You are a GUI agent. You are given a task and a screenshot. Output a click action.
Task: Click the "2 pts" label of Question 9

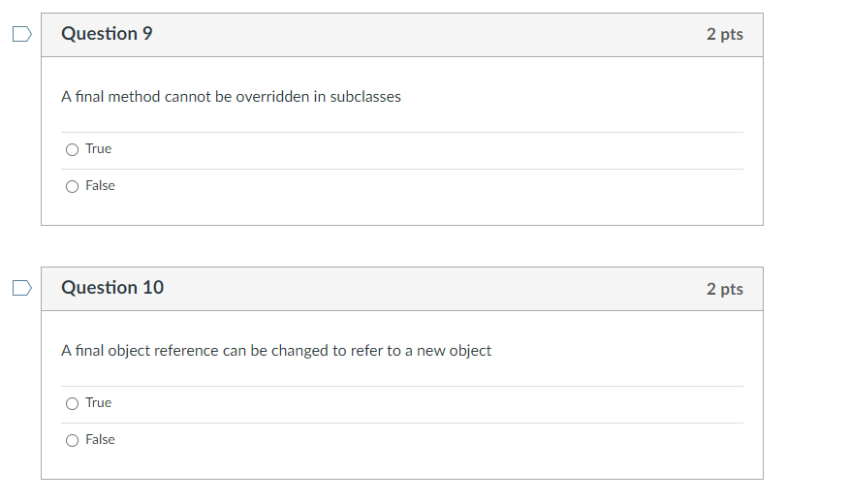[724, 35]
